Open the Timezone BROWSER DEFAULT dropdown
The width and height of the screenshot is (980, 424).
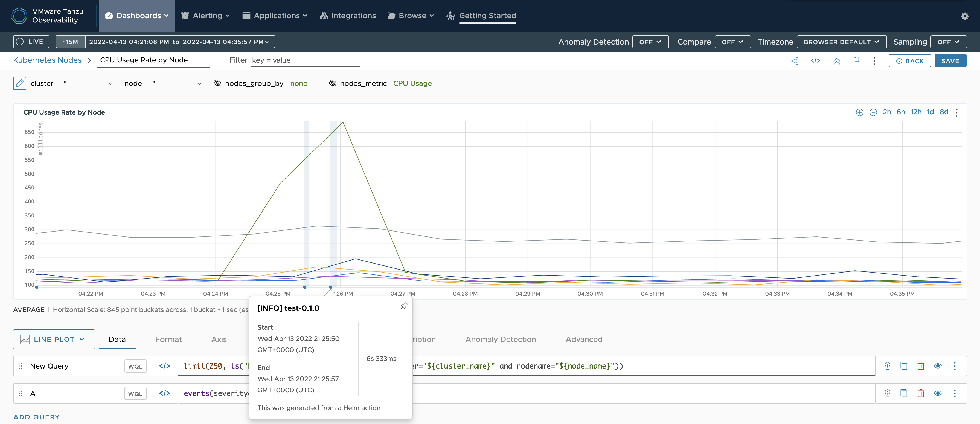pyautogui.click(x=841, y=42)
